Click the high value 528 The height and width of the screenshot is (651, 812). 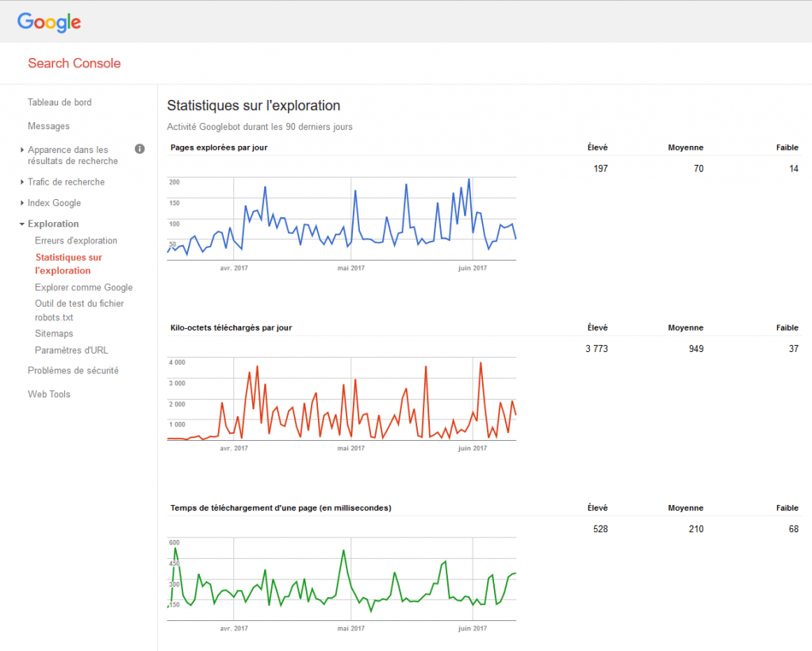pyautogui.click(x=601, y=530)
